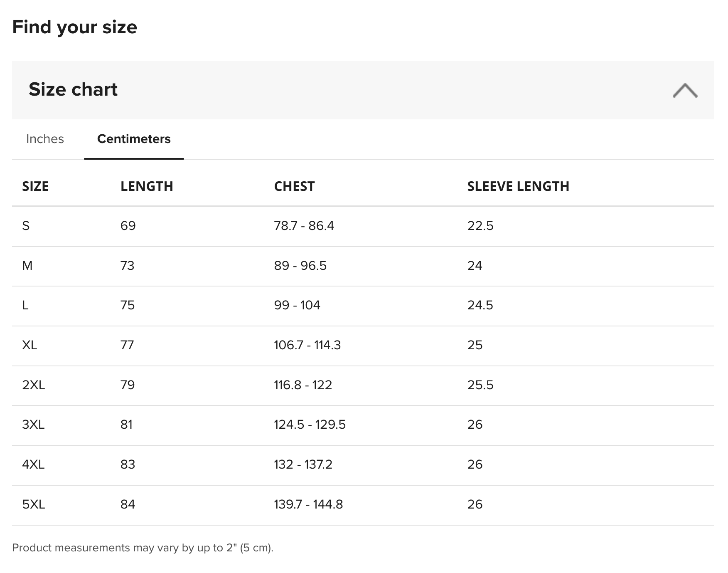728x573 pixels.
Task: Click chest value 139.7 - 144.8
Action: click(308, 504)
